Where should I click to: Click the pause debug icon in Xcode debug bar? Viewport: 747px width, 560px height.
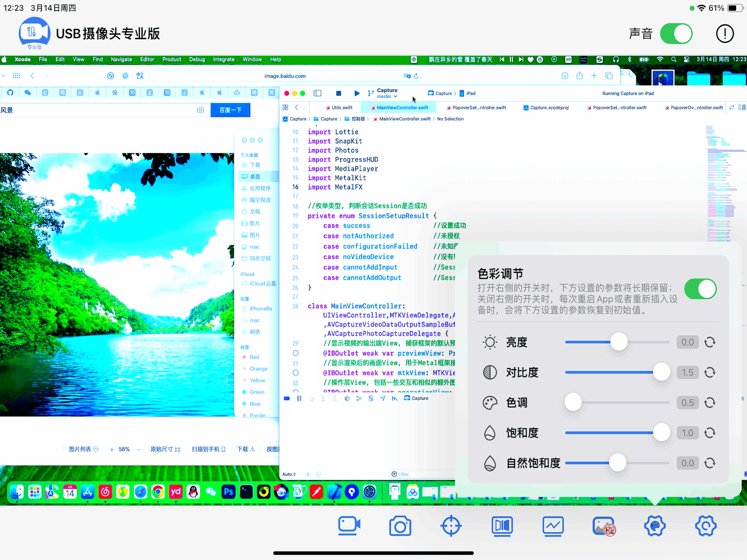(x=299, y=399)
